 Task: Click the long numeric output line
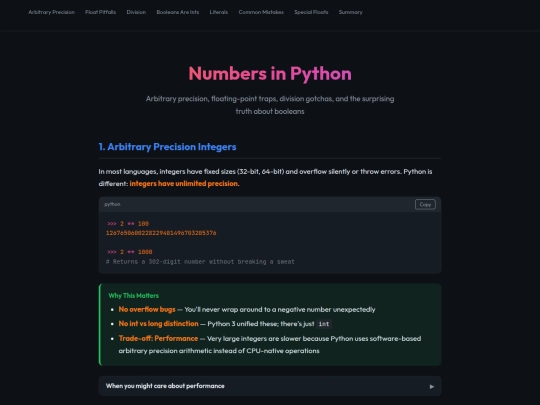(161, 233)
